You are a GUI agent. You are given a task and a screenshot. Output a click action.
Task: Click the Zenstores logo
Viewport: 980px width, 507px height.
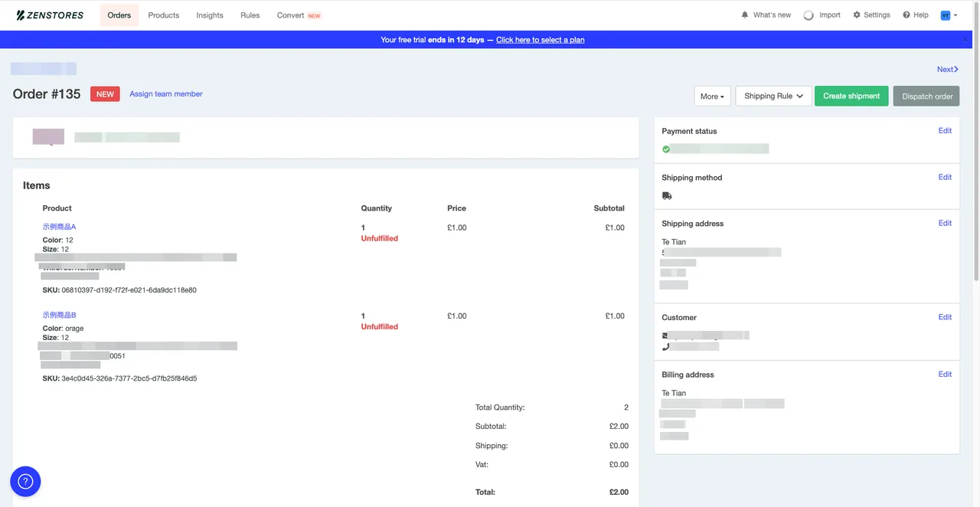[x=50, y=15]
